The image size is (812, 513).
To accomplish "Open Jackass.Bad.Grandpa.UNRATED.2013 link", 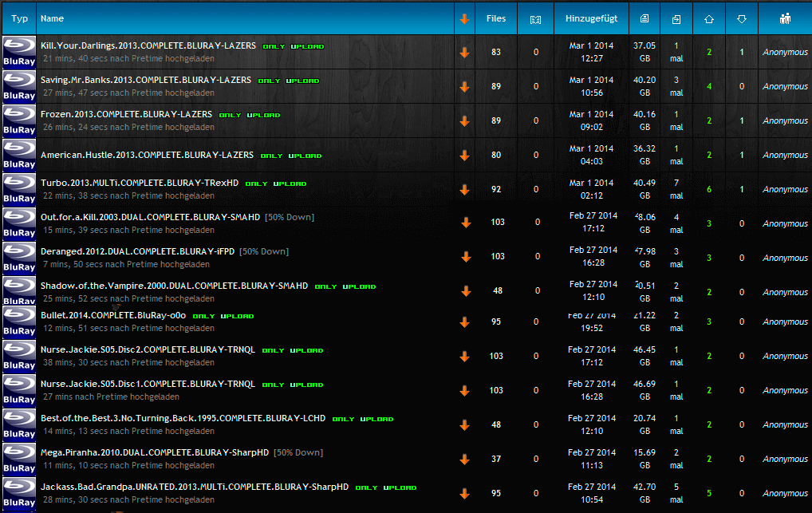I will [x=195, y=487].
